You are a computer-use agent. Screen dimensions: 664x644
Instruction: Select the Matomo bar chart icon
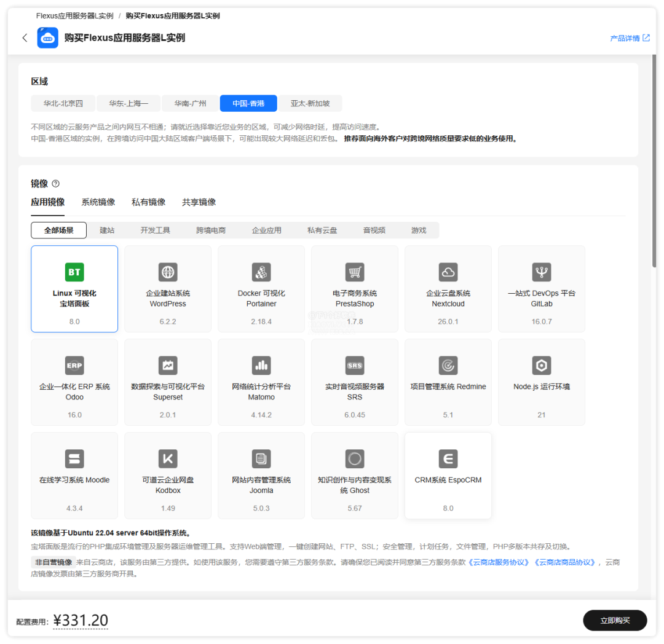[261, 366]
